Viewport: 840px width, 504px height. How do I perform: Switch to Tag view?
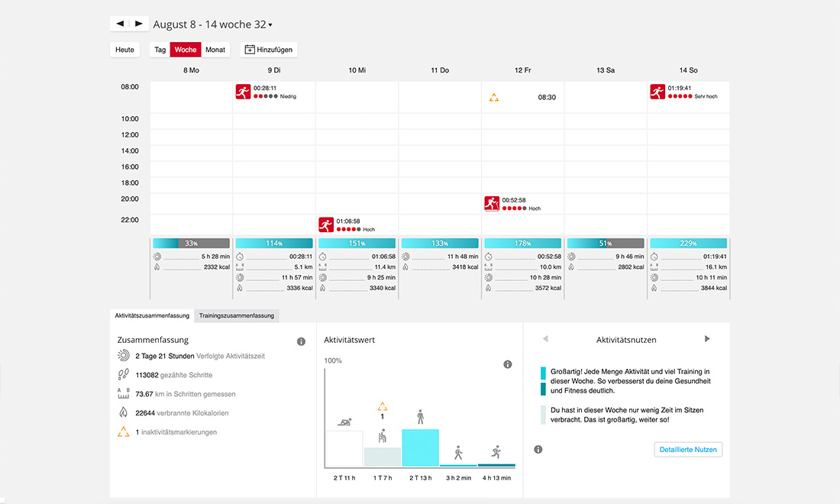(160, 50)
